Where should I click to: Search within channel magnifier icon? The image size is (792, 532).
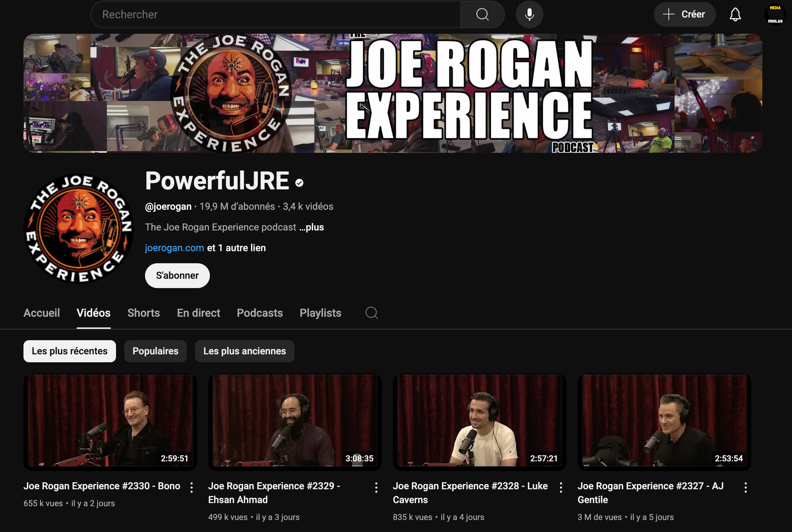point(371,313)
